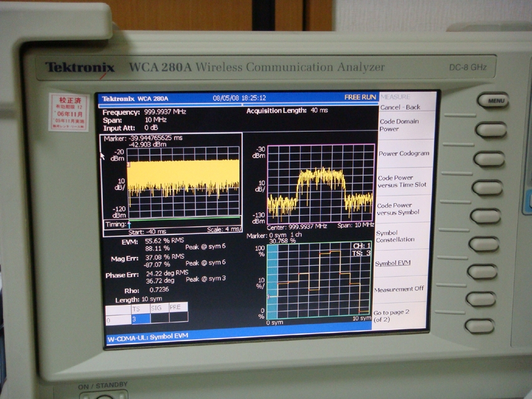Click the Start: -40 ms label under the overview
The height and width of the screenshot is (399, 532).
pyautogui.click(x=147, y=232)
